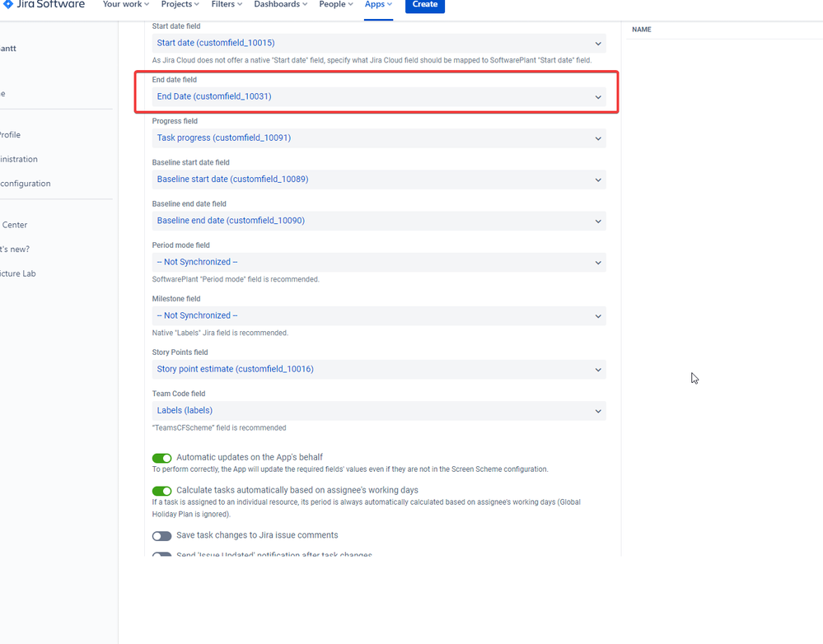Viewport: 823px width, 644px height.
Task: Open the Profile sidebar link
Action: [10, 135]
